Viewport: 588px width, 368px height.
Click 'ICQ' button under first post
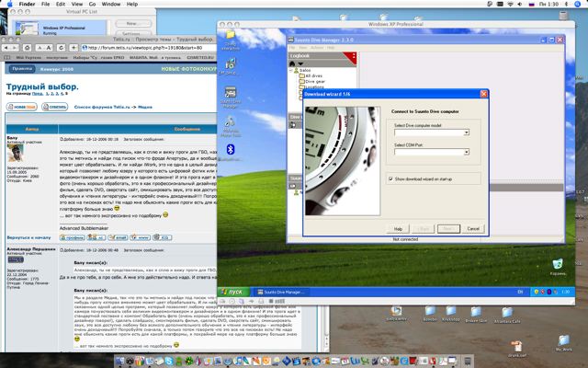point(162,237)
